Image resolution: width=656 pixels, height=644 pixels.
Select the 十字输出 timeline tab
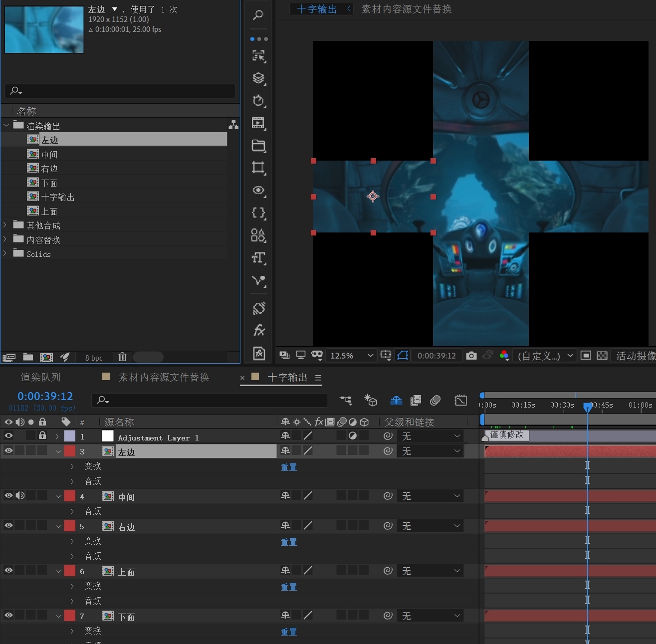287,377
